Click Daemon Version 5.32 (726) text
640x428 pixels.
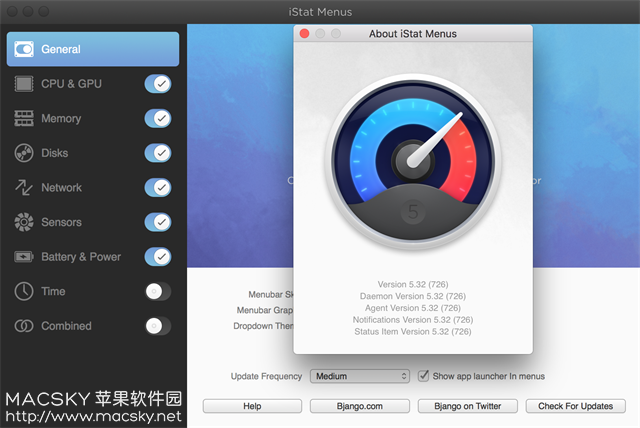(413, 296)
